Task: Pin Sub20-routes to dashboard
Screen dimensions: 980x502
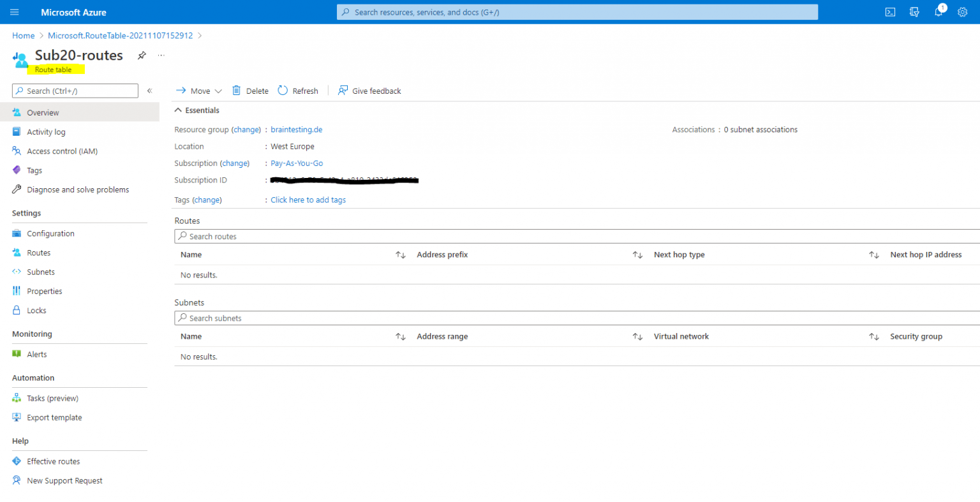Action: pos(142,55)
